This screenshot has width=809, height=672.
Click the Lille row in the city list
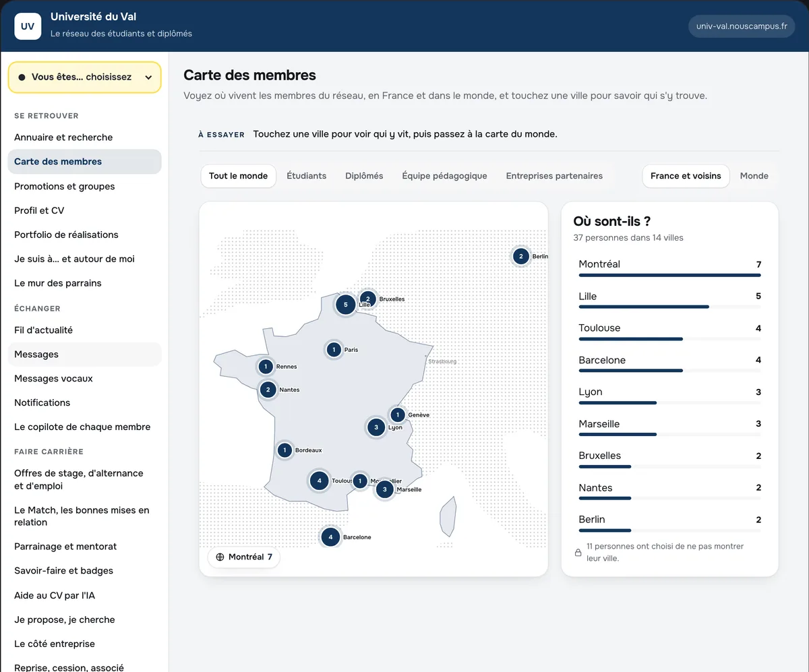coord(669,299)
